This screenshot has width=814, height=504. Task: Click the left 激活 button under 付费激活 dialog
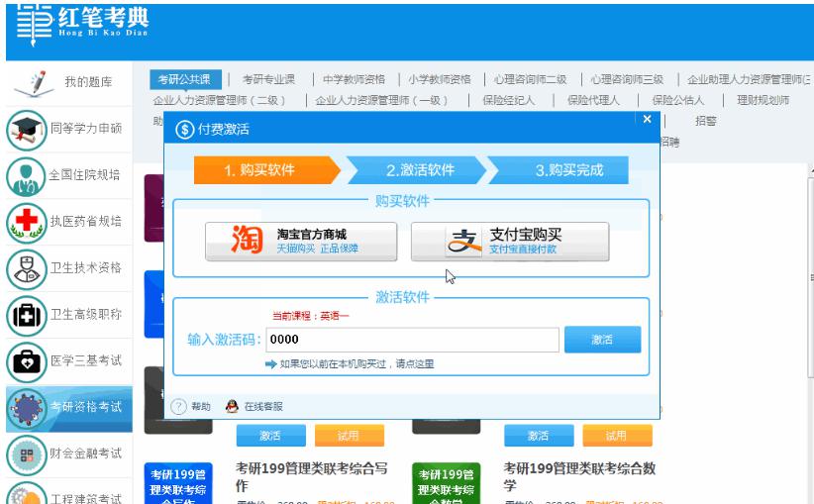271,436
